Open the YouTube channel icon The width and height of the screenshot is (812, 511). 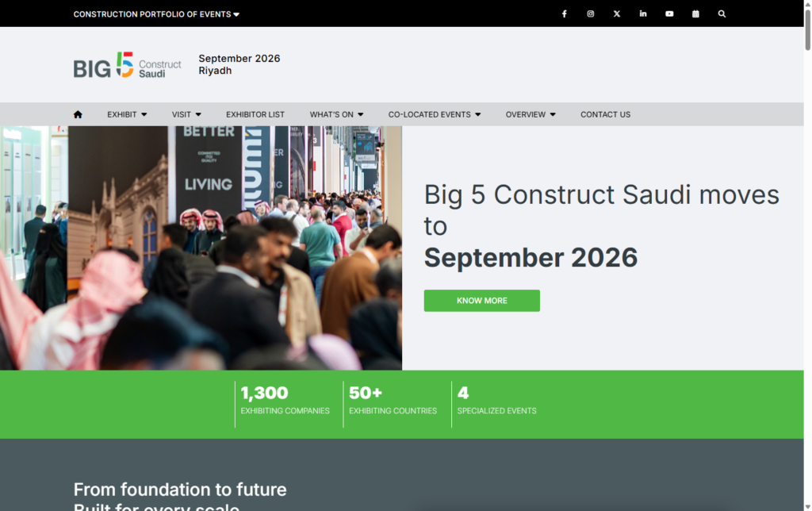click(669, 13)
